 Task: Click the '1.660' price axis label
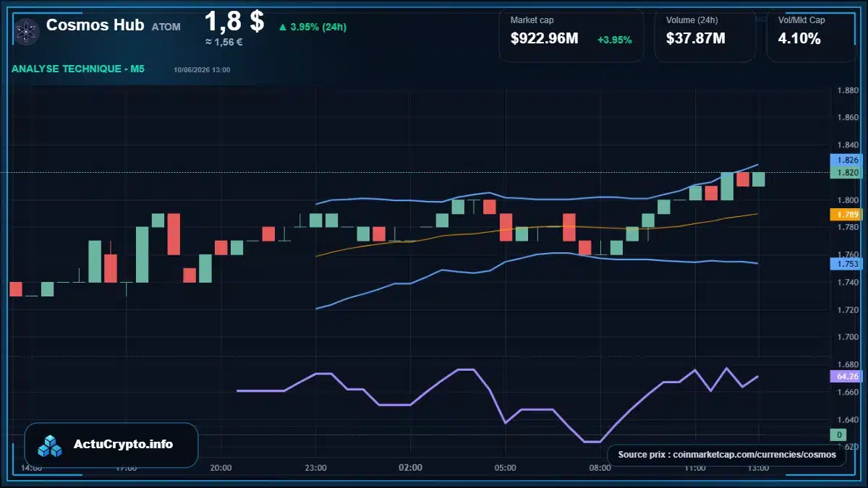click(x=847, y=392)
